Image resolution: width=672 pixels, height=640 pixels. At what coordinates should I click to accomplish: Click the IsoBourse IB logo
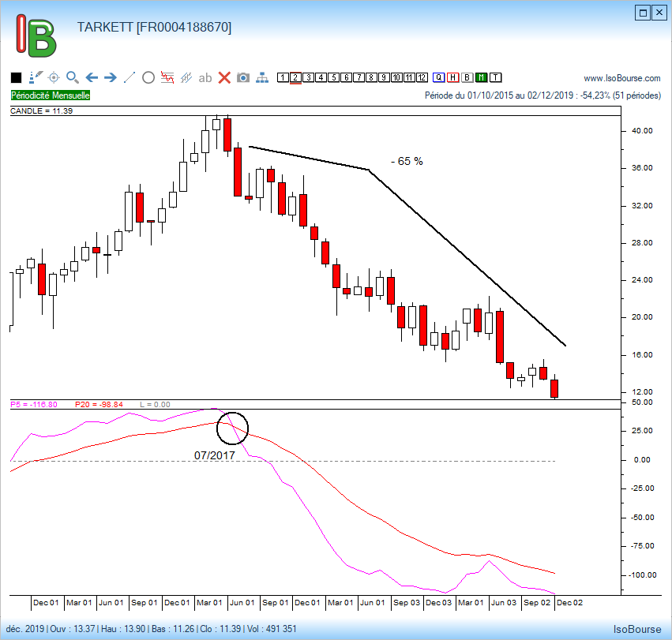pyautogui.click(x=36, y=36)
